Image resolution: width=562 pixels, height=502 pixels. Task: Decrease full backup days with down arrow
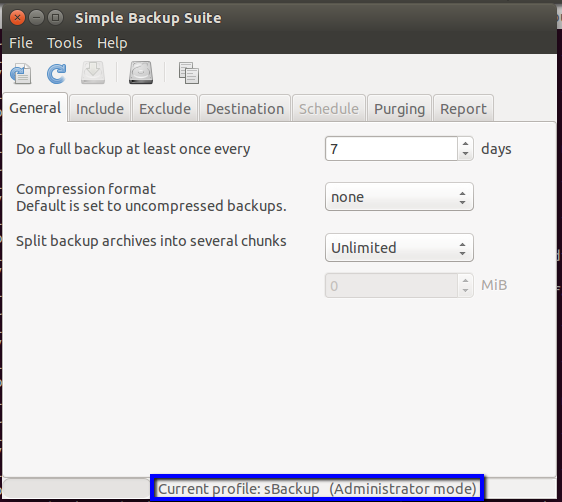point(465,153)
